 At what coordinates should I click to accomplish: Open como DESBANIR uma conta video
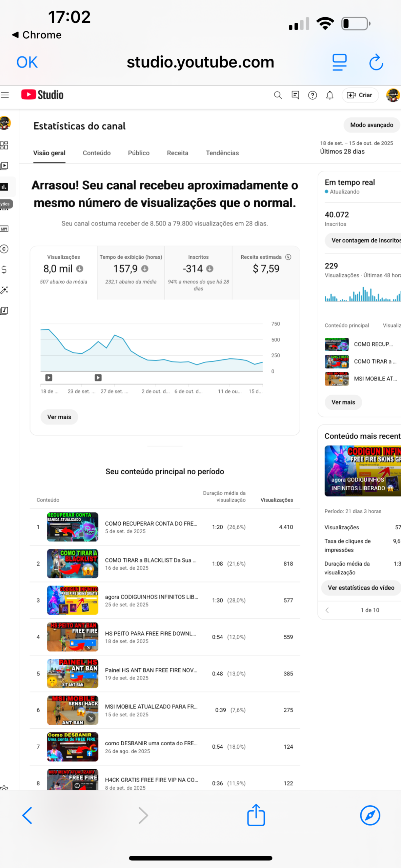click(165, 747)
